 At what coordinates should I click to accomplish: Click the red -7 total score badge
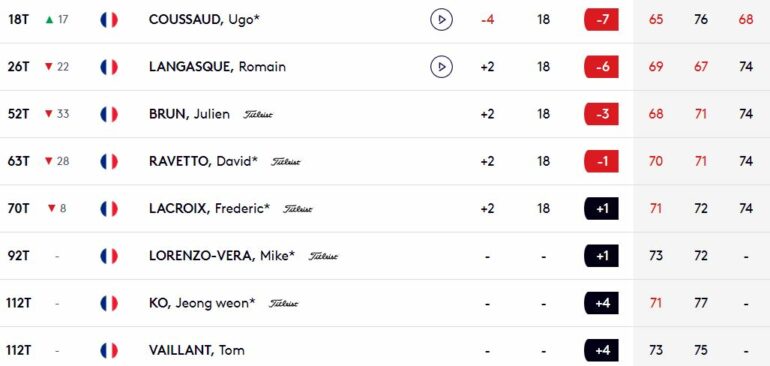click(x=602, y=20)
